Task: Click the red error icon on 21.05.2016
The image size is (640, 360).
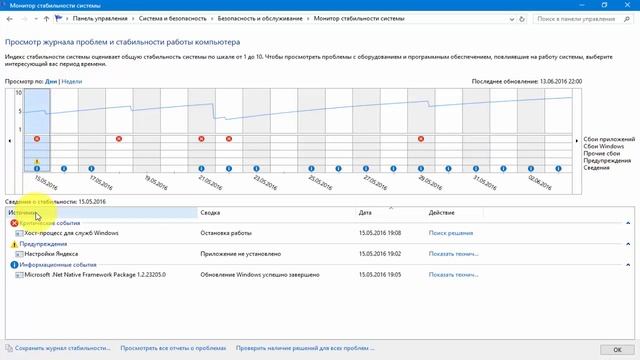Action: coord(201,139)
